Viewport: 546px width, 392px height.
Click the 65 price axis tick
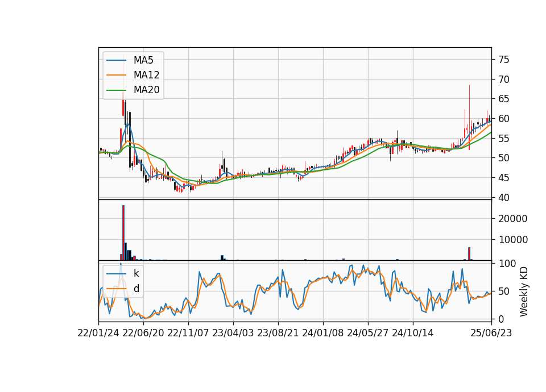tap(503, 99)
